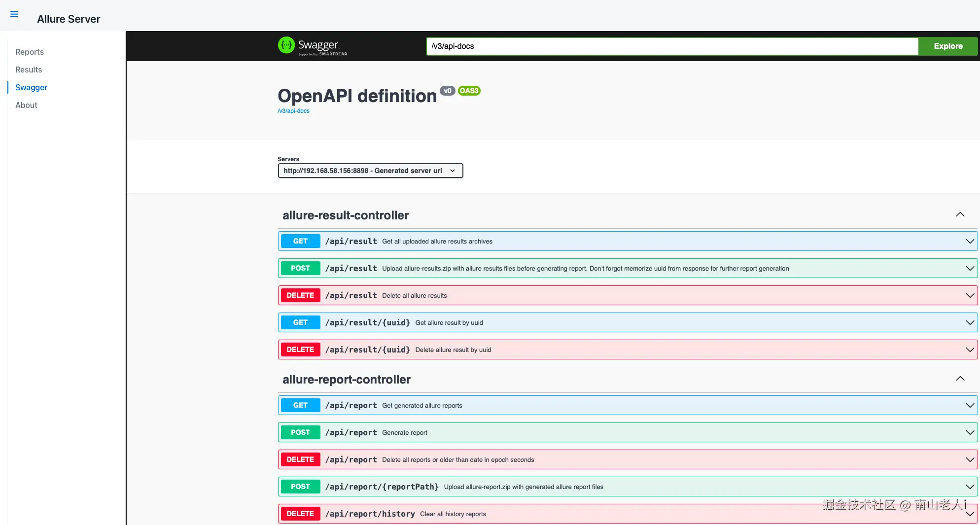Click the /api/report/{reportPath} path text

(382, 487)
